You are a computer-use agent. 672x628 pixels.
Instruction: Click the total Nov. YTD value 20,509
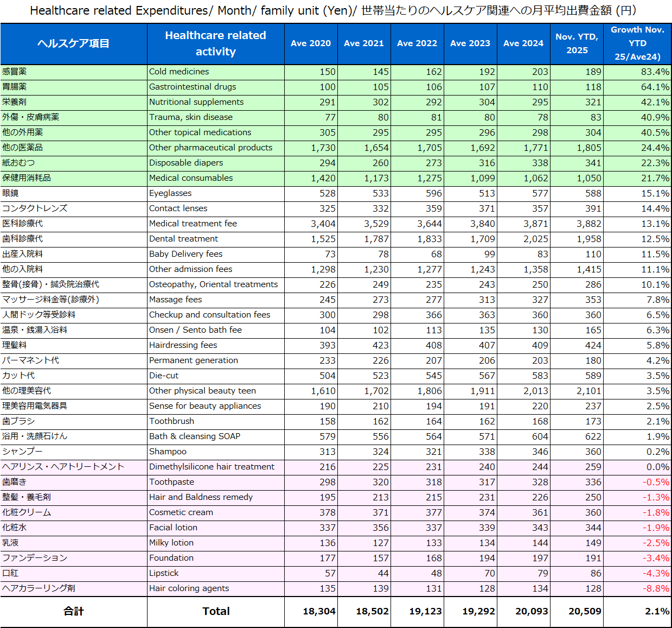click(x=585, y=611)
